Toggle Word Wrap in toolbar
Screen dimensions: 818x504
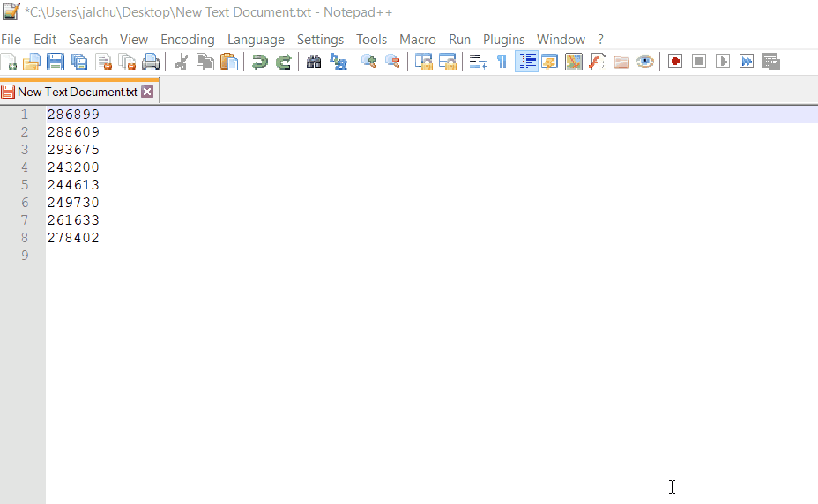click(x=478, y=62)
